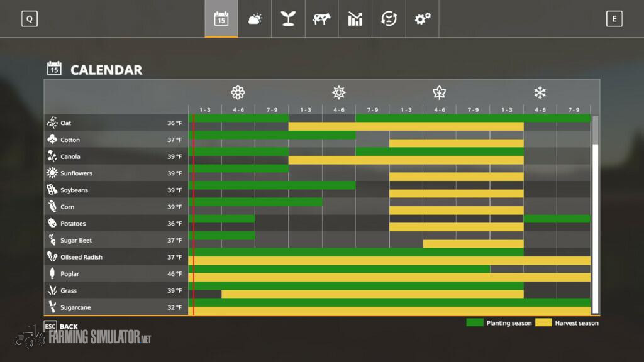This screenshot has width=644, height=362.
Task: Open the economy cycle icon
Action: coord(389,19)
